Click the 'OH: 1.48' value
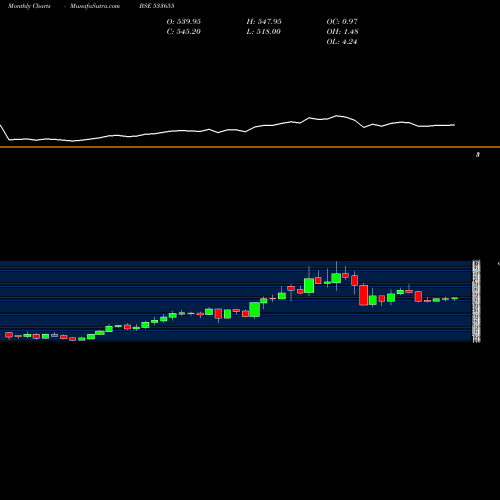 pos(343,31)
